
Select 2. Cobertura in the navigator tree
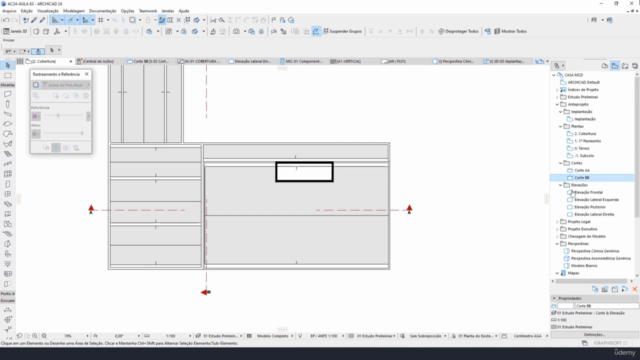585,134
